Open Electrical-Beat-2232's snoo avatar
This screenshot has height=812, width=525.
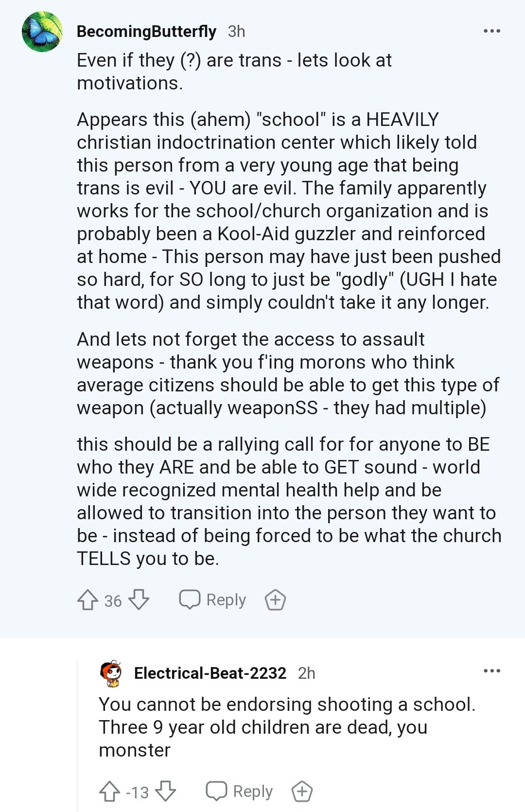tap(111, 673)
